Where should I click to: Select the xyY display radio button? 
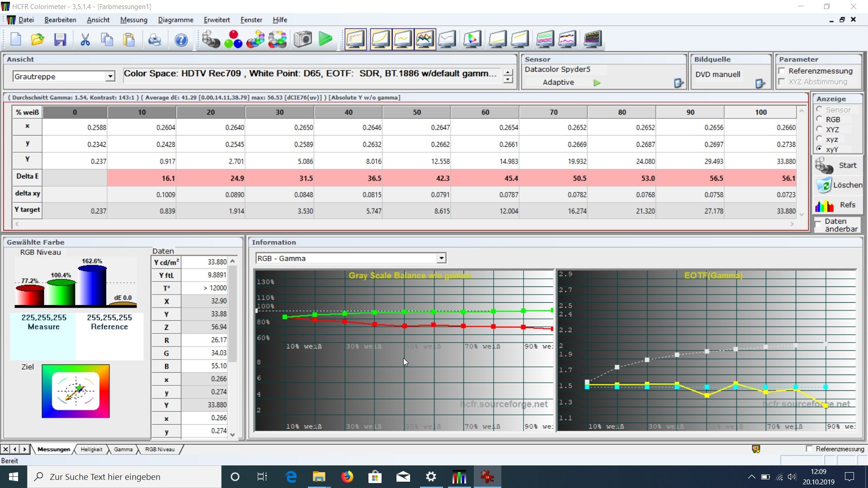[x=819, y=149]
